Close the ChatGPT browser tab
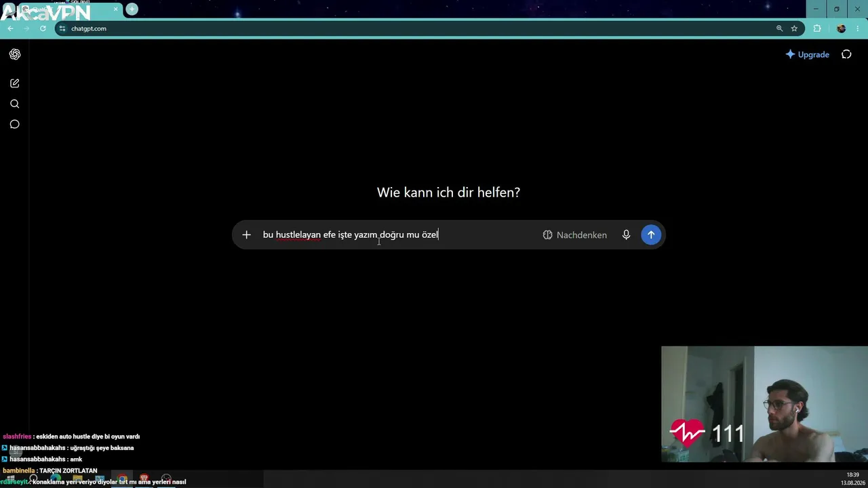Viewport: 868px width, 488px height. click(x=115, y=9)
